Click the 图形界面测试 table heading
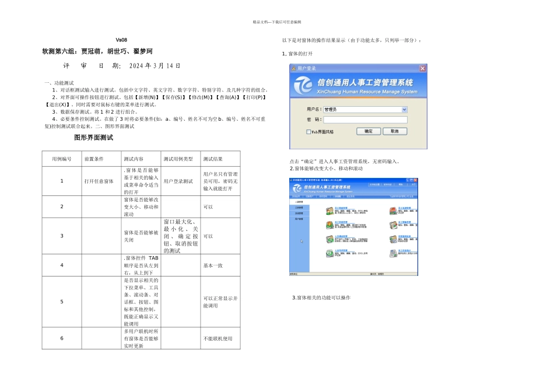The image size is (554, 392). pos(94,138)
